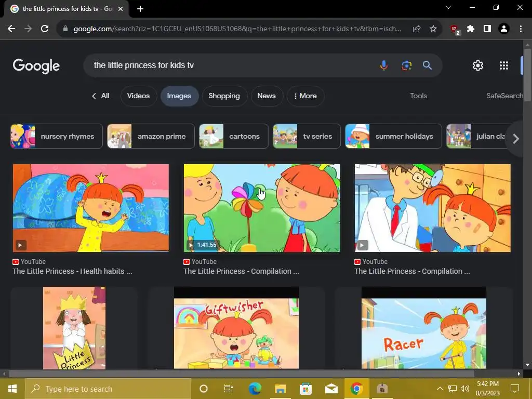The width and height of the screenshot is (532, 399).
Task: Open Health habits video thumbnail
Action: coord(90,208)
